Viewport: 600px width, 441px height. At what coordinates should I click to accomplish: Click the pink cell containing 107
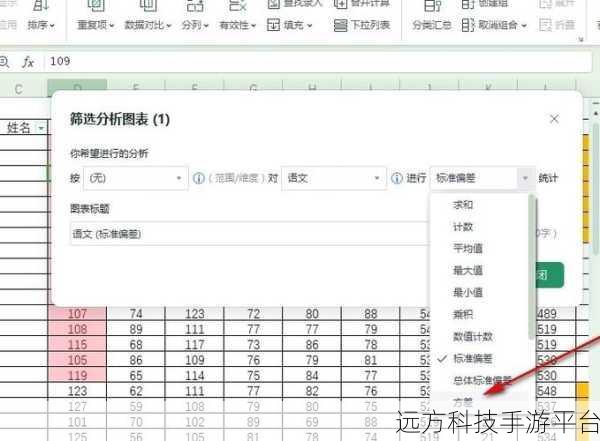point(77,314)
